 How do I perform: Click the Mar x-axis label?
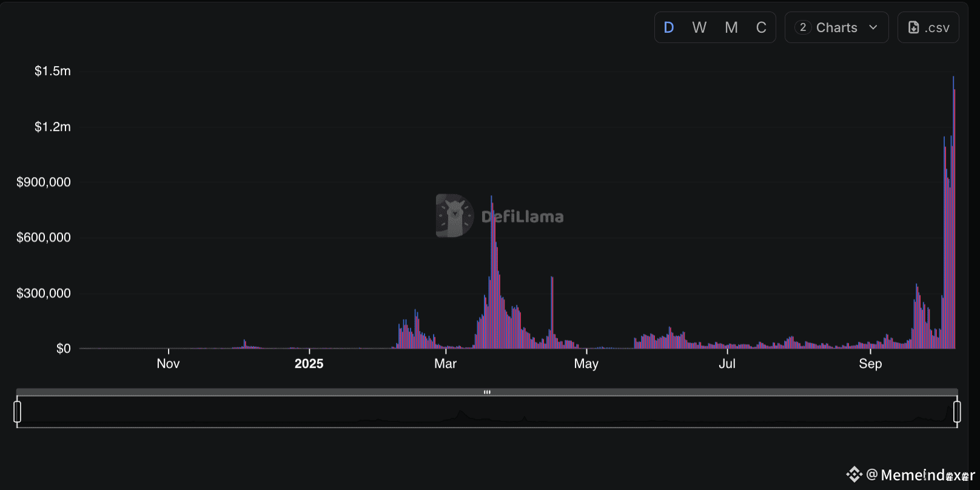445,363
